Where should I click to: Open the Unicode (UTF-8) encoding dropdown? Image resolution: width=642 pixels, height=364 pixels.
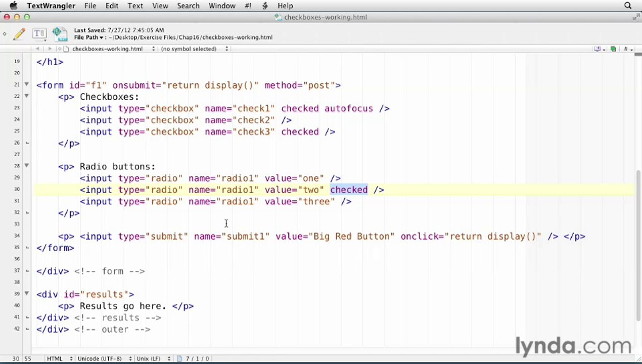(105, 358)
